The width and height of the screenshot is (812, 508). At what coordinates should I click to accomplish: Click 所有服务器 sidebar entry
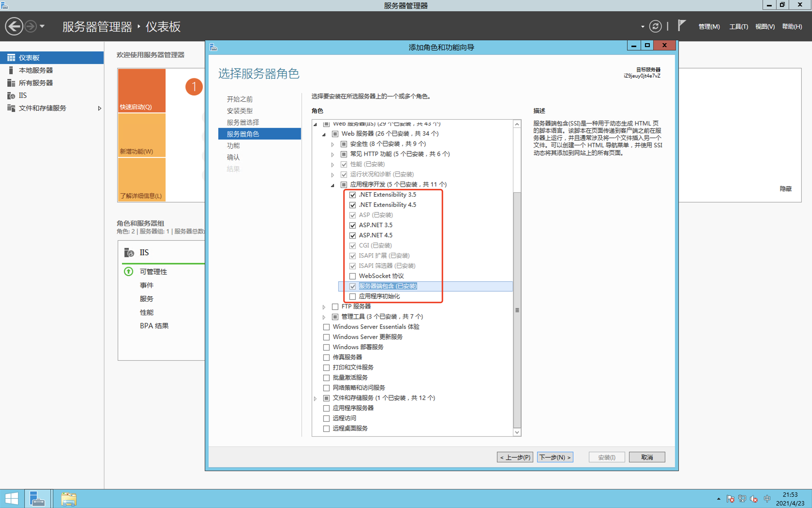[x=36, y=83]
